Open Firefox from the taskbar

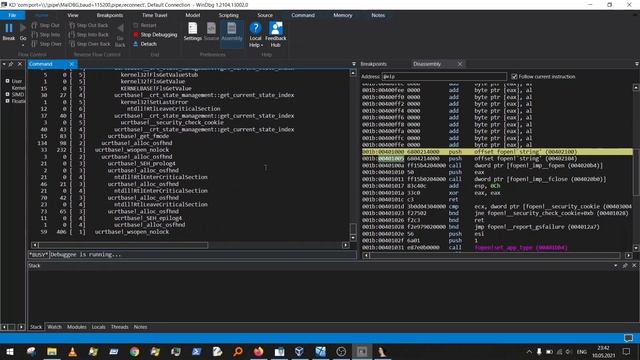258,352
